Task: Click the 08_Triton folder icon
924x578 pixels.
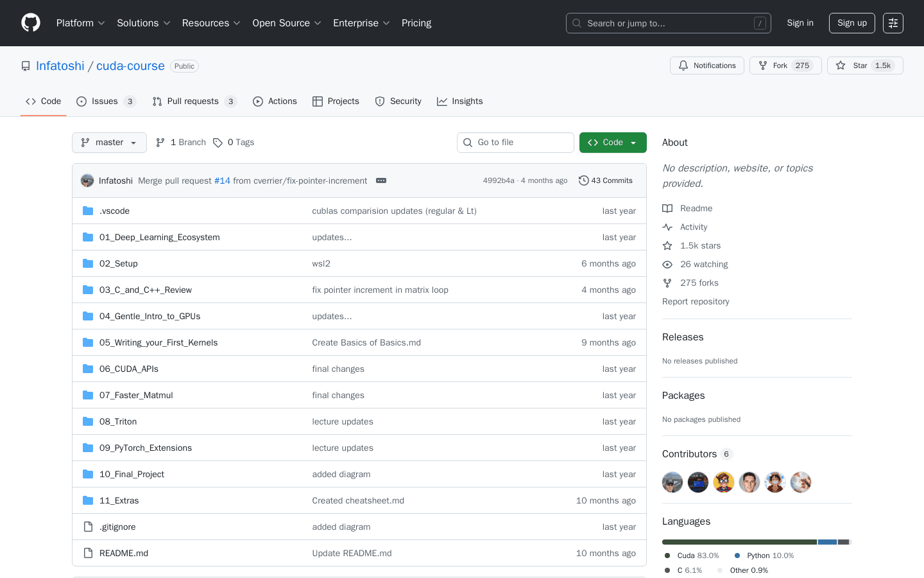Action: 88,421
